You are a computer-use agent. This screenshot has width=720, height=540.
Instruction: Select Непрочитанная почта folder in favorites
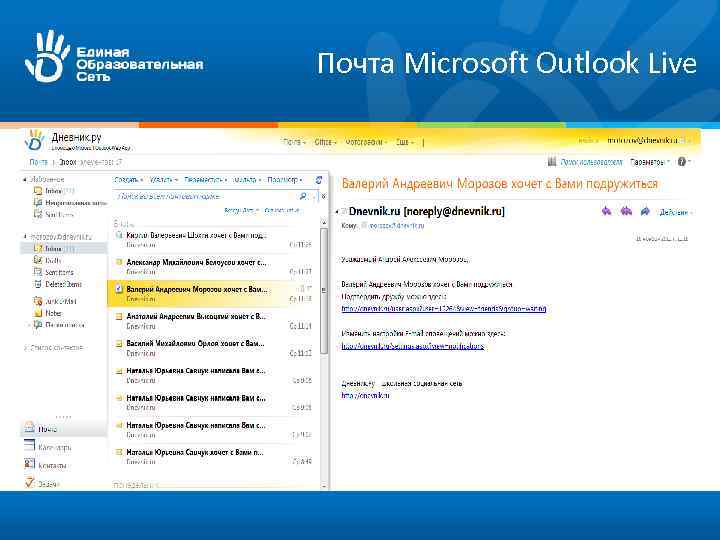[x=71, y=202]
